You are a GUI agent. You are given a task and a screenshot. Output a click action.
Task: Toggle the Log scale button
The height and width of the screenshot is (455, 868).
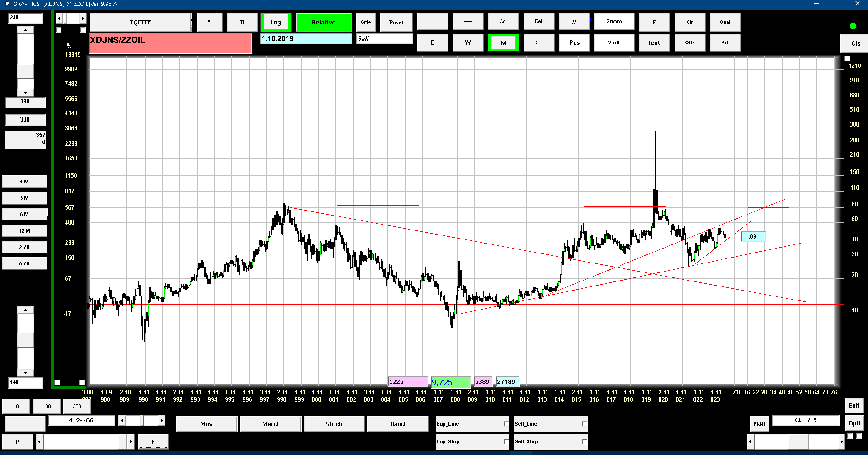point(276,22)
